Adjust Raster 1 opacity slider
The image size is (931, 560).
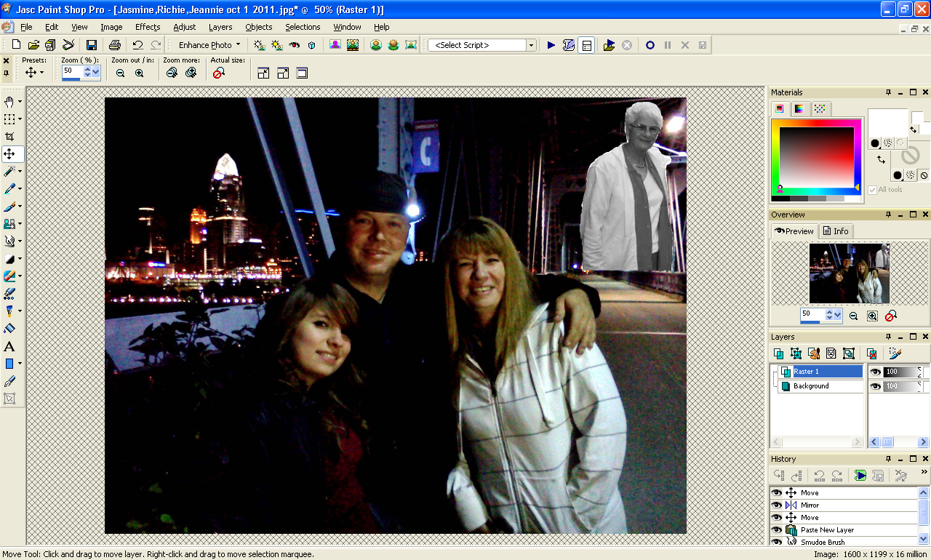tap(902, 372)
